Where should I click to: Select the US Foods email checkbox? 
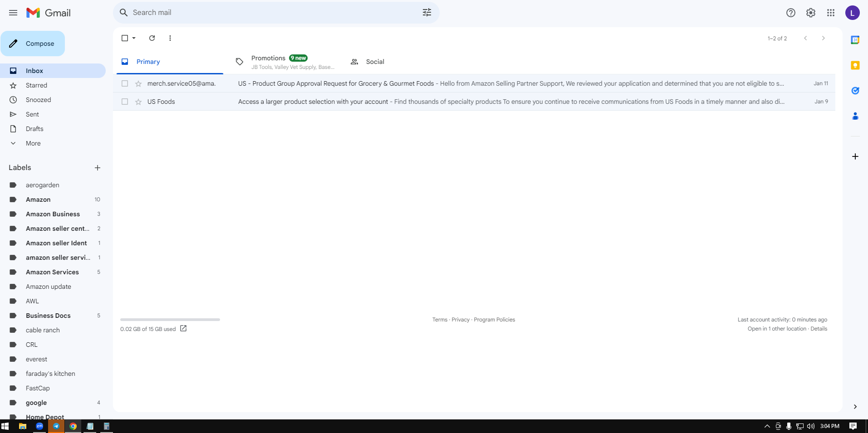tap(125, 102)
